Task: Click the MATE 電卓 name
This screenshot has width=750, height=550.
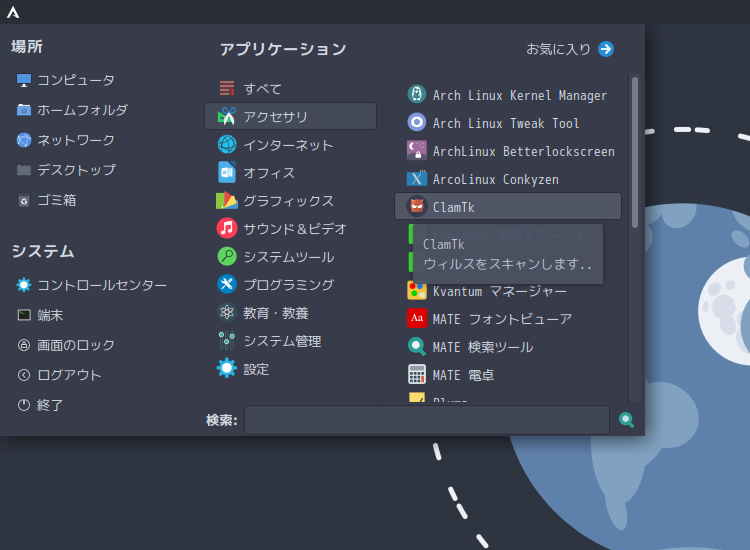Action: 463,375
